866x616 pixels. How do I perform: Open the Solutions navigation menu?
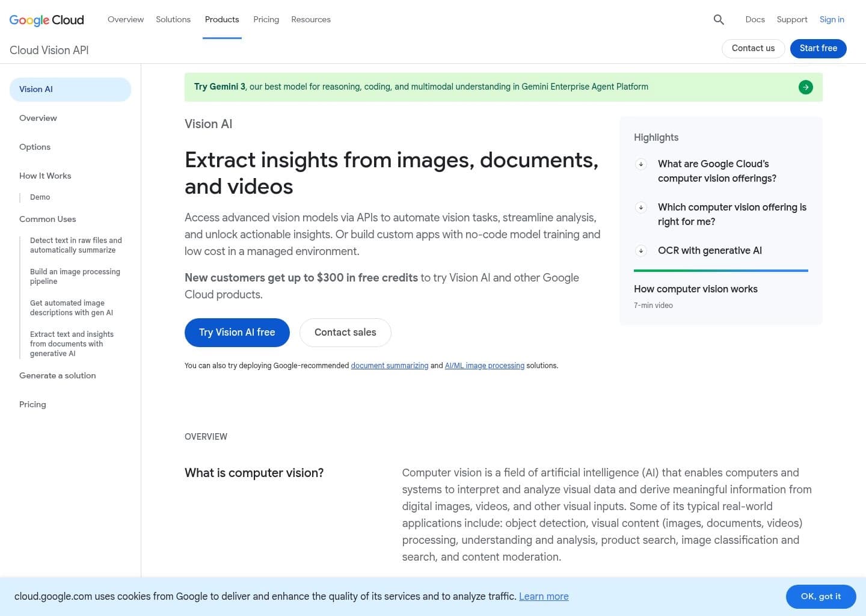[173, 19]
